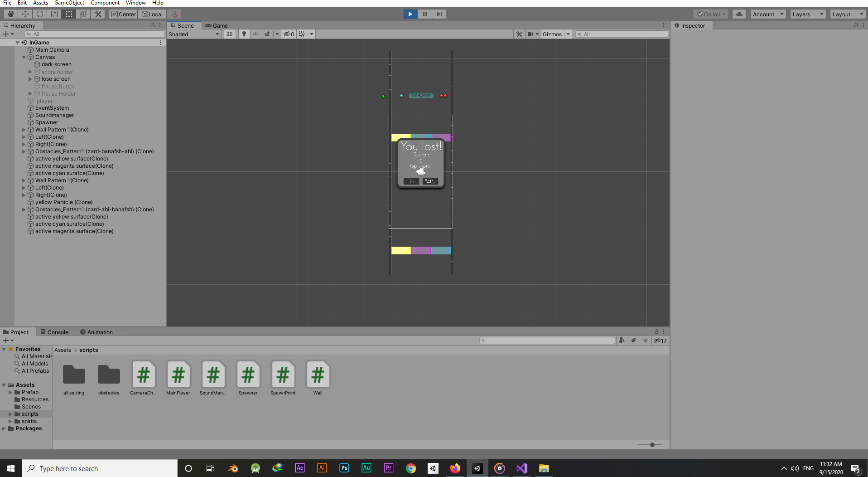868x477 pixels.
Task: Click the Project search field
Action: click(547, 341)
